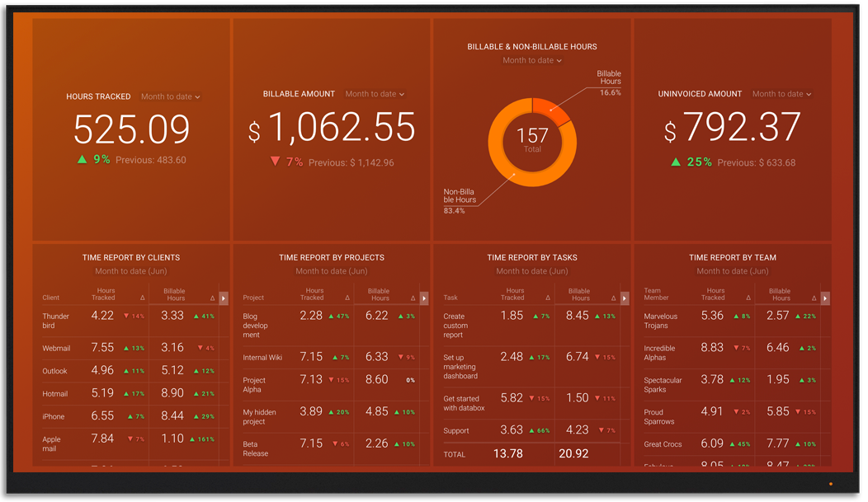This screenshot has height=502, width=868.
Task: Click green up arrow beside 25% Uninvoiced Amount
Action: coord(676,162)
